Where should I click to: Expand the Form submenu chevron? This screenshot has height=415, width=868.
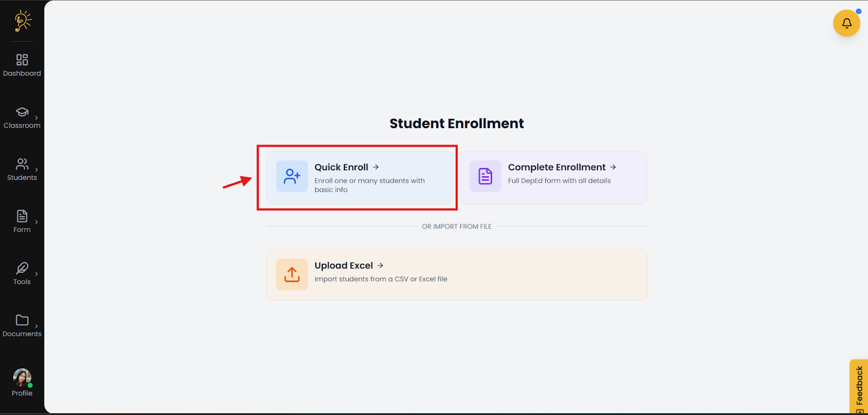click(36, 222)
